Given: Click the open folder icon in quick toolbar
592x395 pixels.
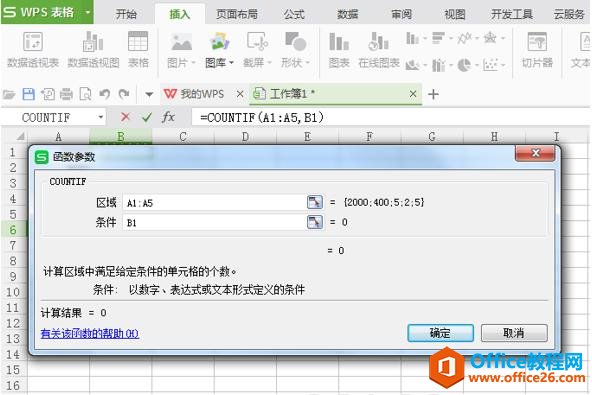Looking at the screenshot, I should (9, 94).
